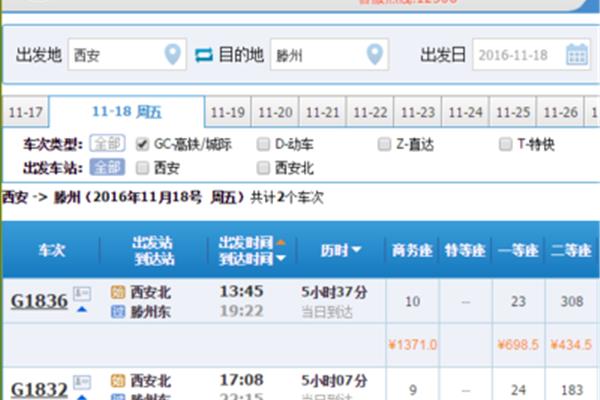The image size is (600, 400).
Task: Click the 出发日 date field 2016-11-18
Action: pyautogui.click(x=532, y=54)
